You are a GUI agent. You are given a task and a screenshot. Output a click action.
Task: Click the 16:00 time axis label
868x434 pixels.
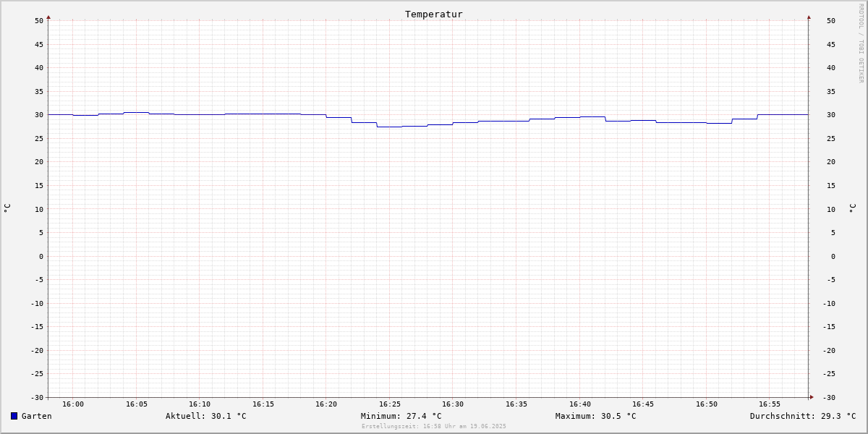tap(73, 404)
